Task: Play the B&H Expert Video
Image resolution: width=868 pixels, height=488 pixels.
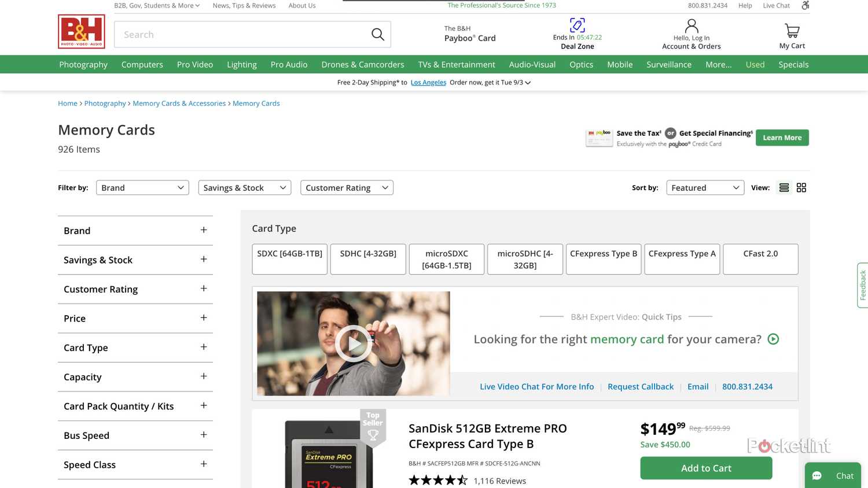Action: point(353,343)
